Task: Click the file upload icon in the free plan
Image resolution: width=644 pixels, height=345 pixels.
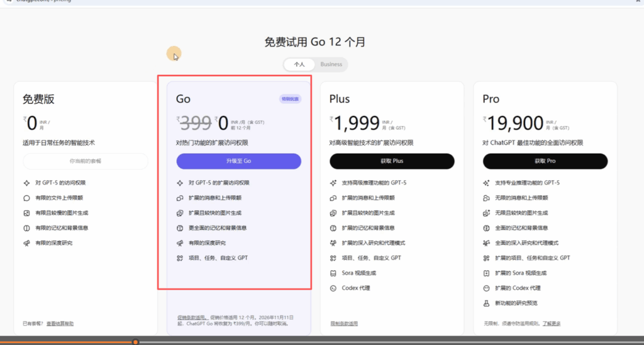Action: 26,198
